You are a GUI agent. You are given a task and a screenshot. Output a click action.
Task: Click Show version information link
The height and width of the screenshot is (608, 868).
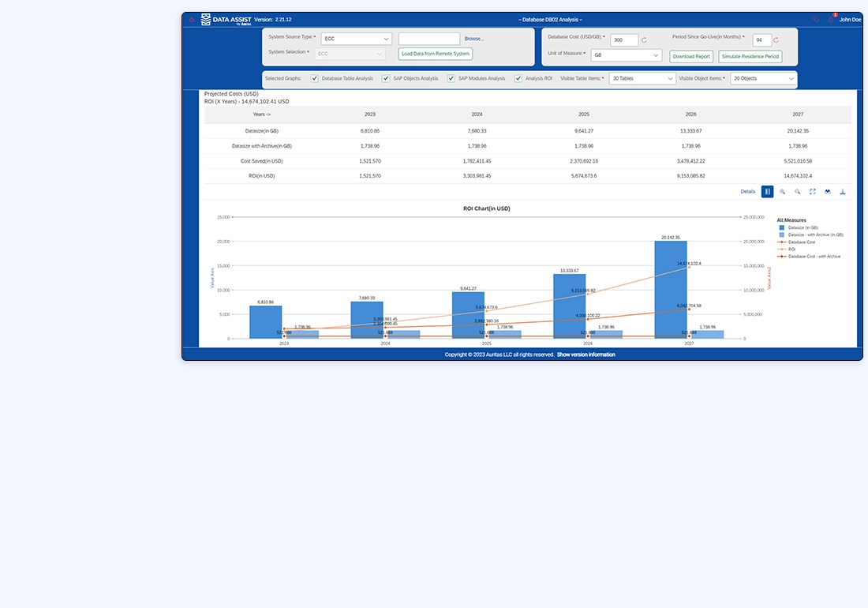(586, 355)
